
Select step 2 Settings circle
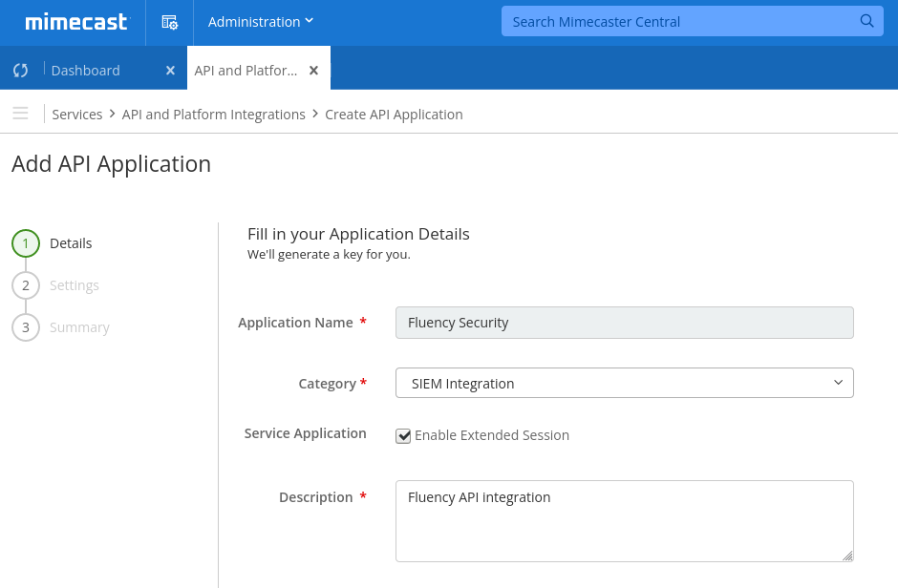tap(26, 285)
